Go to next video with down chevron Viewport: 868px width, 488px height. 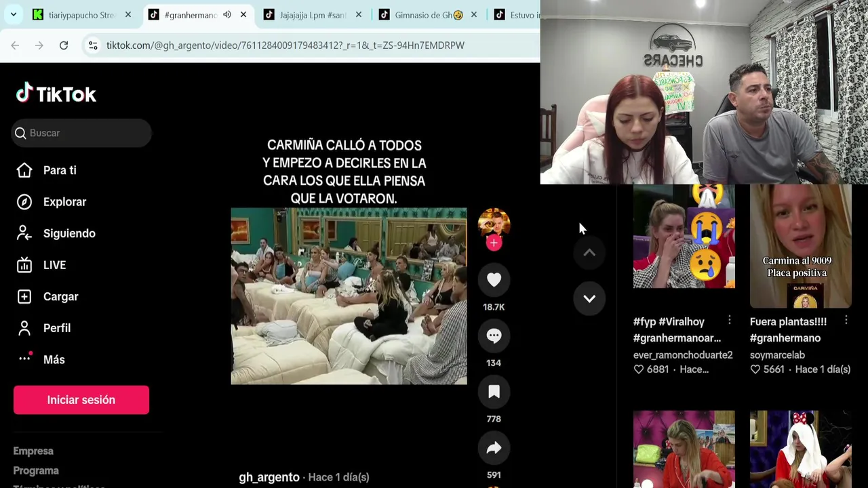pos(589,298)
